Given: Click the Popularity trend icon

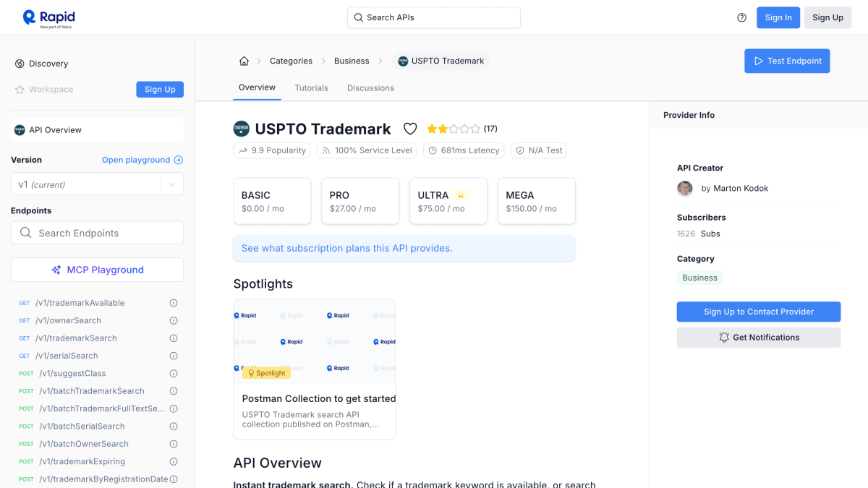Looking at the screenshot, I should (x=242, y=150).
